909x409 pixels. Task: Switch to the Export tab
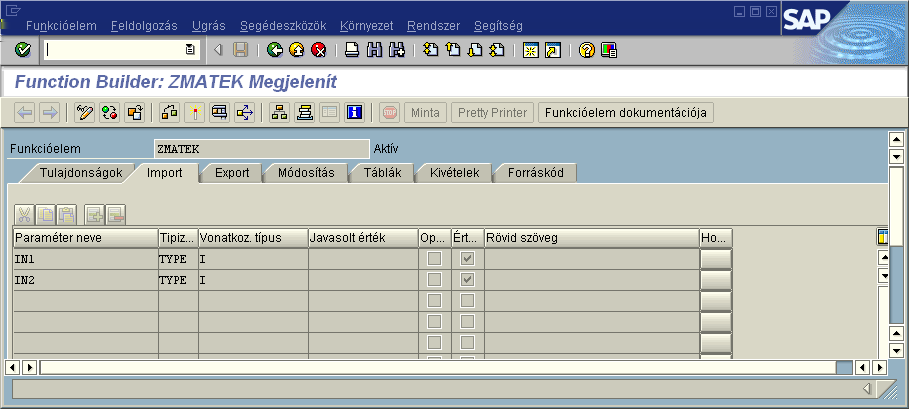pyautogui.click(x=232, y=173)
